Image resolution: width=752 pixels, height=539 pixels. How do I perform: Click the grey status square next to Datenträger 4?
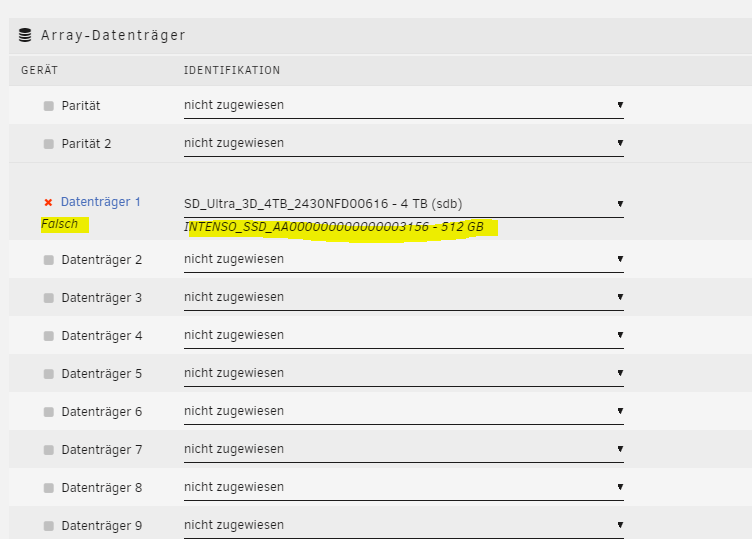[48, 336]
